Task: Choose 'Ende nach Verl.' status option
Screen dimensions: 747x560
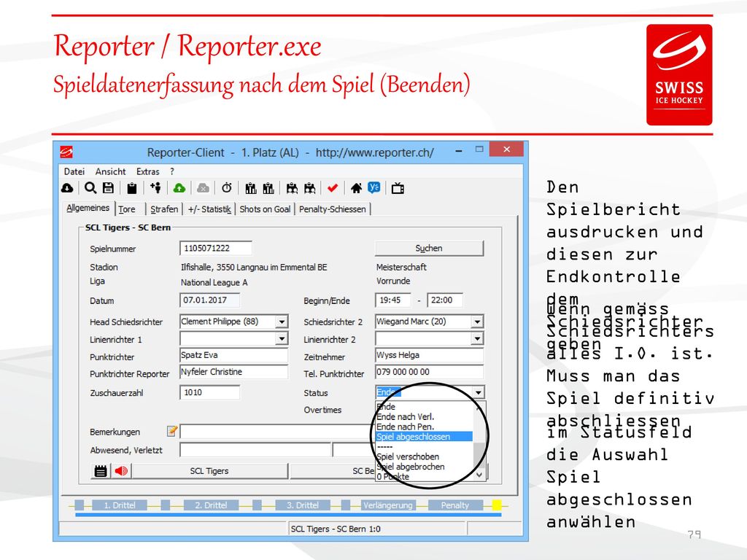Action: tap(424, 416)
